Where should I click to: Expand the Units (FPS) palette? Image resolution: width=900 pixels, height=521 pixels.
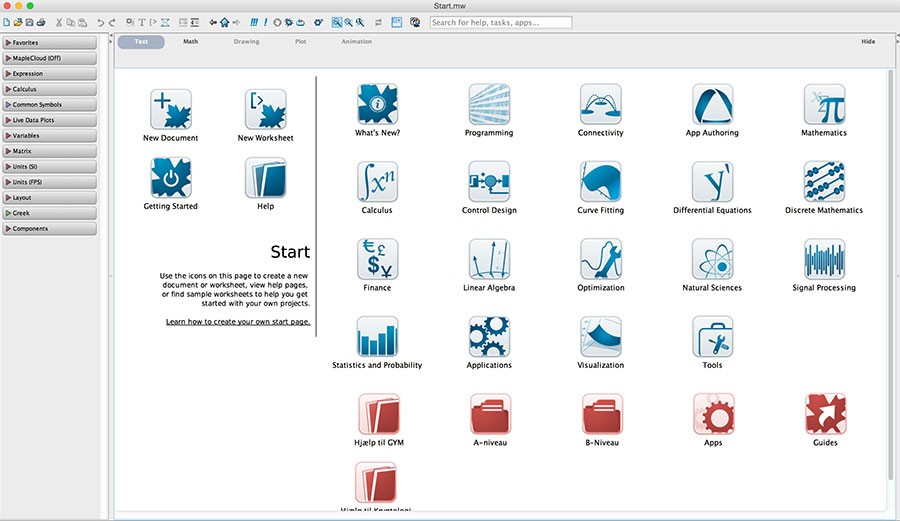[x=49, y=182]
